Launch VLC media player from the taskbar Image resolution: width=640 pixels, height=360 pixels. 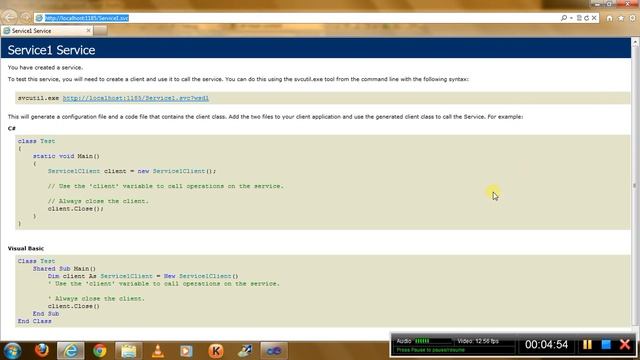pos(158,351)
